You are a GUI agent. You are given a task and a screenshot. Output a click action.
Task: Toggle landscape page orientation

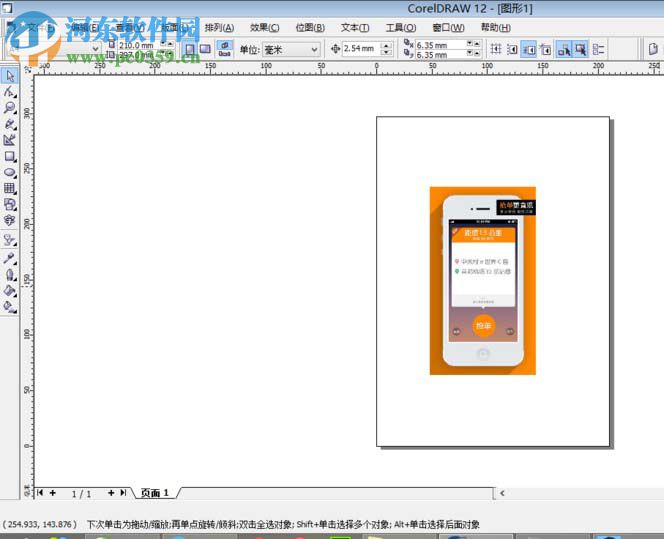pyautogui.click(x=205, y=49)
